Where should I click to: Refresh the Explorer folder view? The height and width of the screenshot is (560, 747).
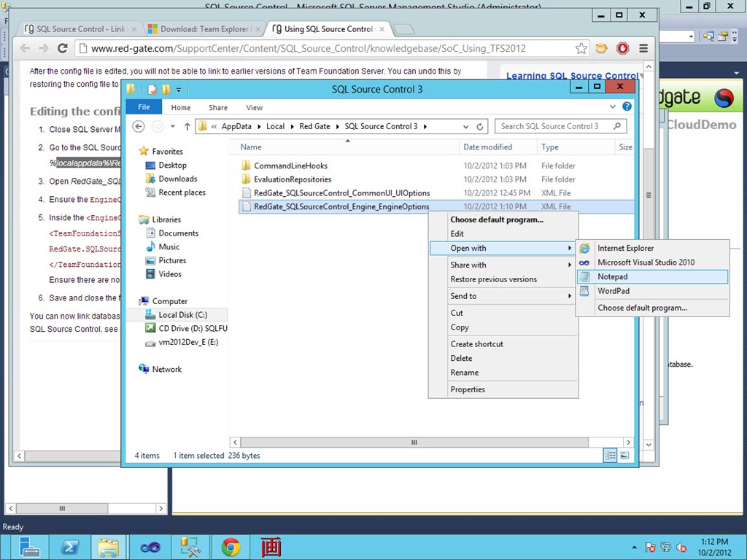[480, 127]
